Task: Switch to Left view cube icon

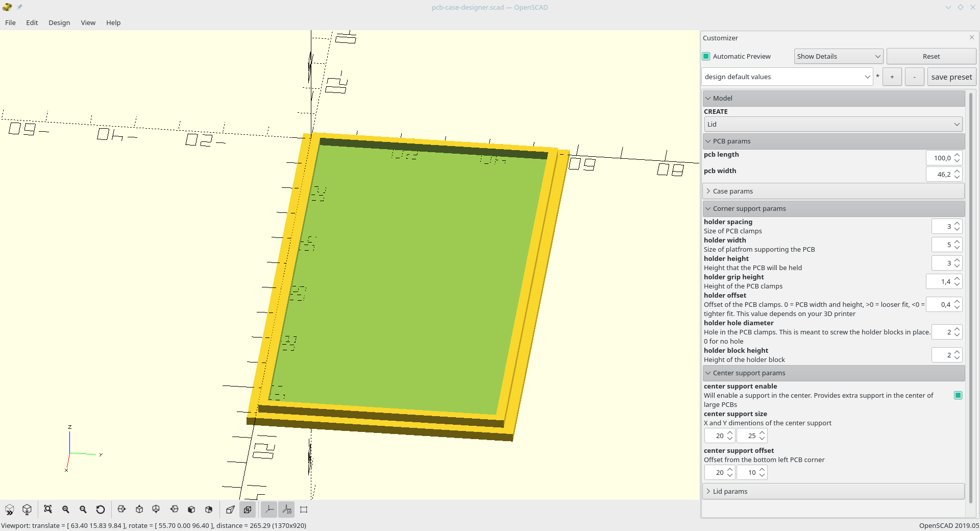Action: click(x=174, y=510)
